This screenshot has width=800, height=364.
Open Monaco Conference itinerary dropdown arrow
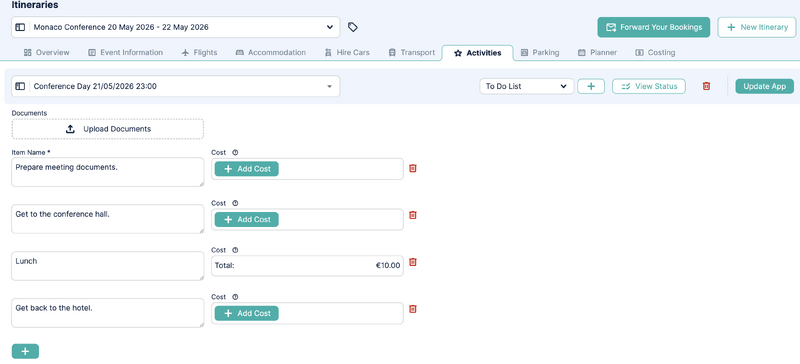[x=330, y=27]
